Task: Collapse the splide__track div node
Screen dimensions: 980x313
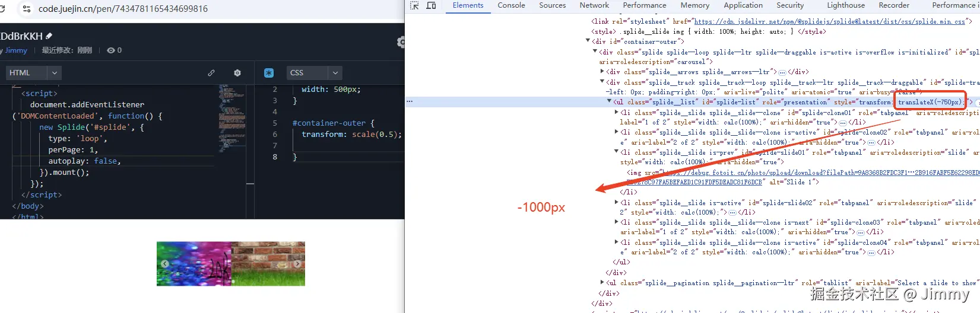Action: pos(602,82)
